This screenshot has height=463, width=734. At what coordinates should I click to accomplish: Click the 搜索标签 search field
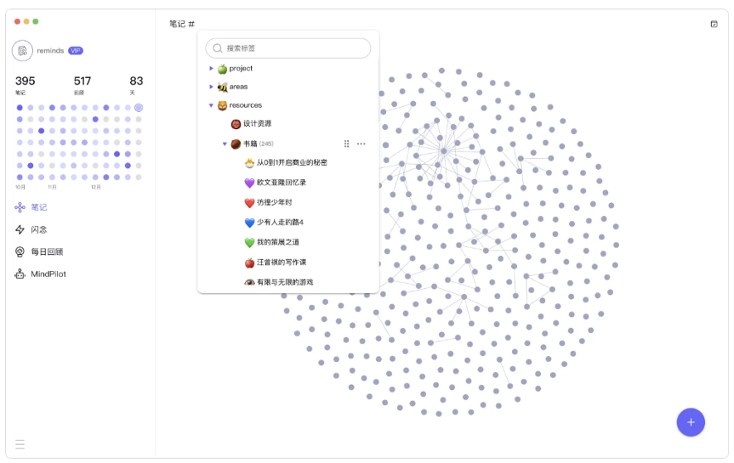(x=288, y=48)
